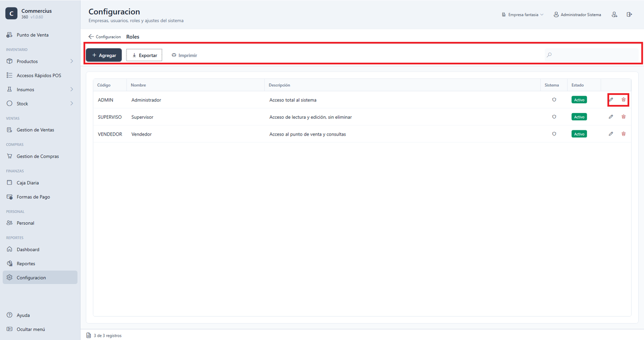Delete the Supervisor role with the trash icon

pyautogui.click(x=623, y=117)
